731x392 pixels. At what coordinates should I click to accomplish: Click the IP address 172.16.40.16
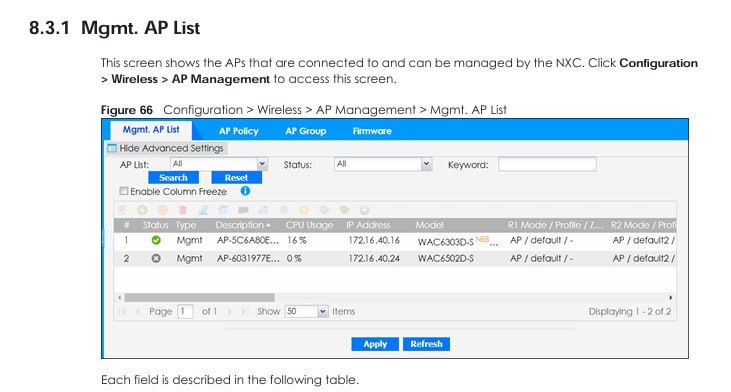click(374, 240)
